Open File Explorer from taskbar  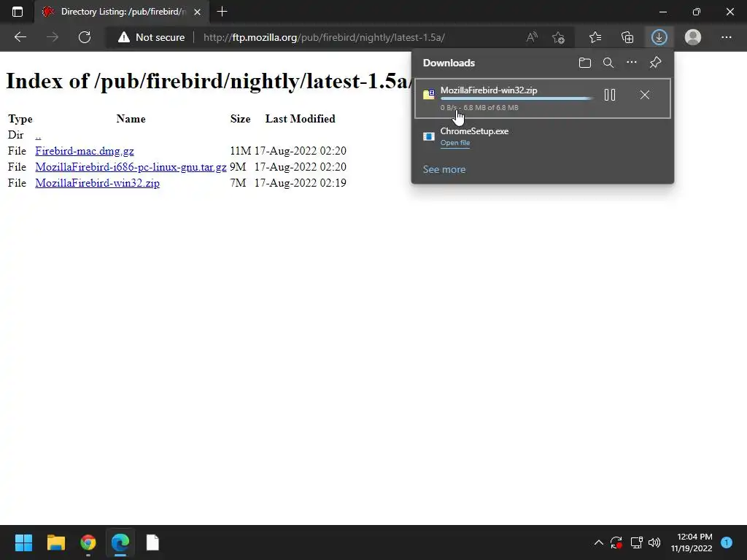pos(55,542)
